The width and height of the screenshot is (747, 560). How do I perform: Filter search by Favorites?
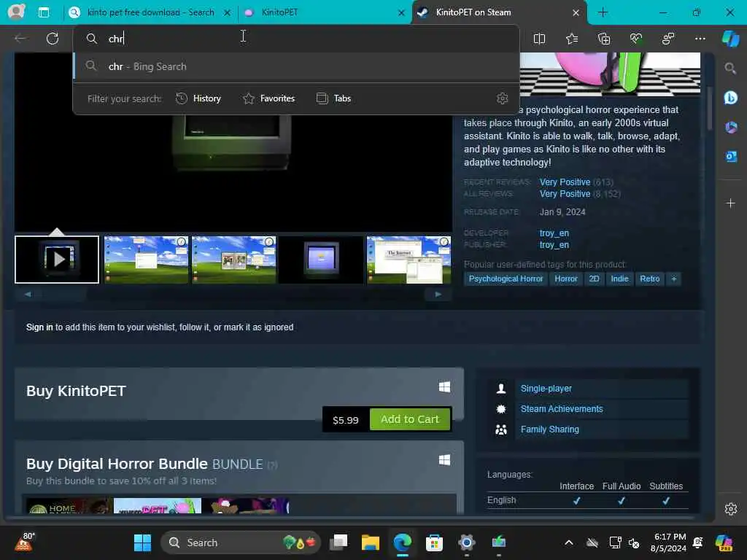[x=269, y=98]
